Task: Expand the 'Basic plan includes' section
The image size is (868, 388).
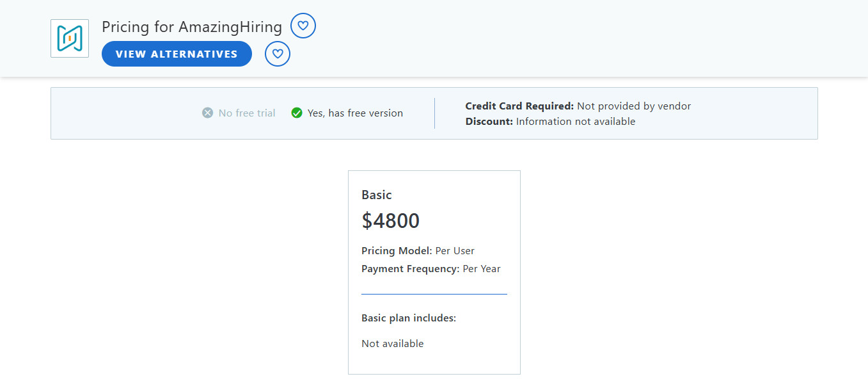Action: point(409,318)
